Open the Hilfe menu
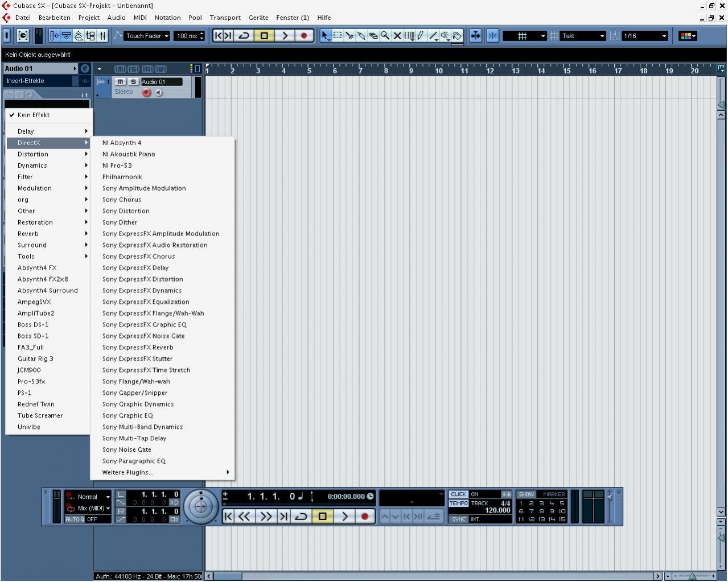The width and height of the screenshot is (728, 582). click(324, 18)
